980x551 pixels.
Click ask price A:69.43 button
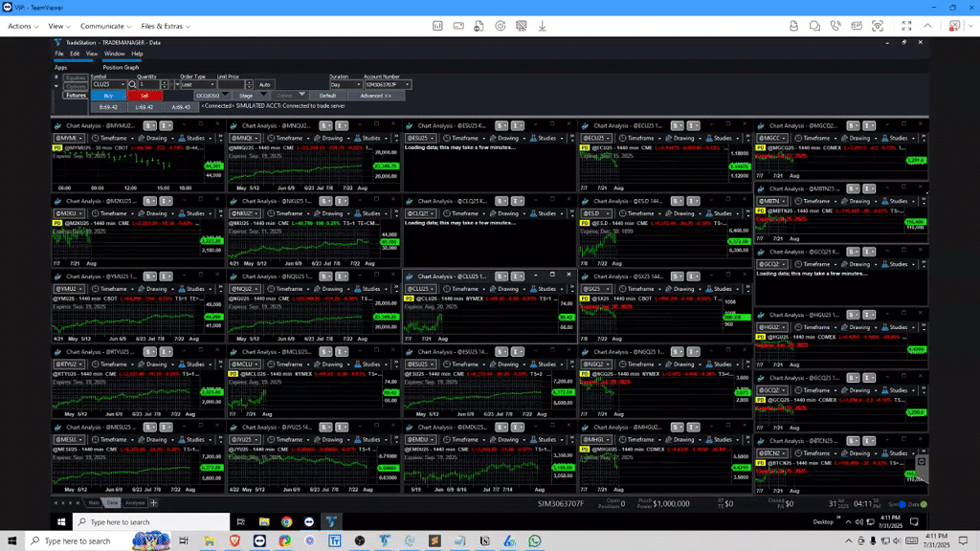tap(181, 107)
